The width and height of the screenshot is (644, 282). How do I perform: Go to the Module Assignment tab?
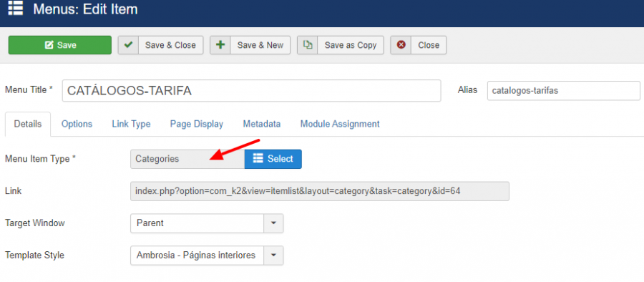click(x=340, y=124)
